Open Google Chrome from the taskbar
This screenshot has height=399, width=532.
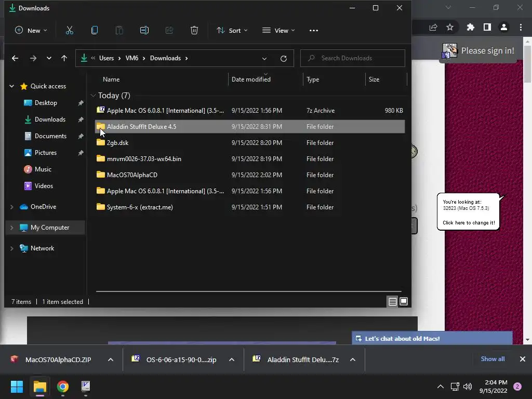tap(63, 387)
